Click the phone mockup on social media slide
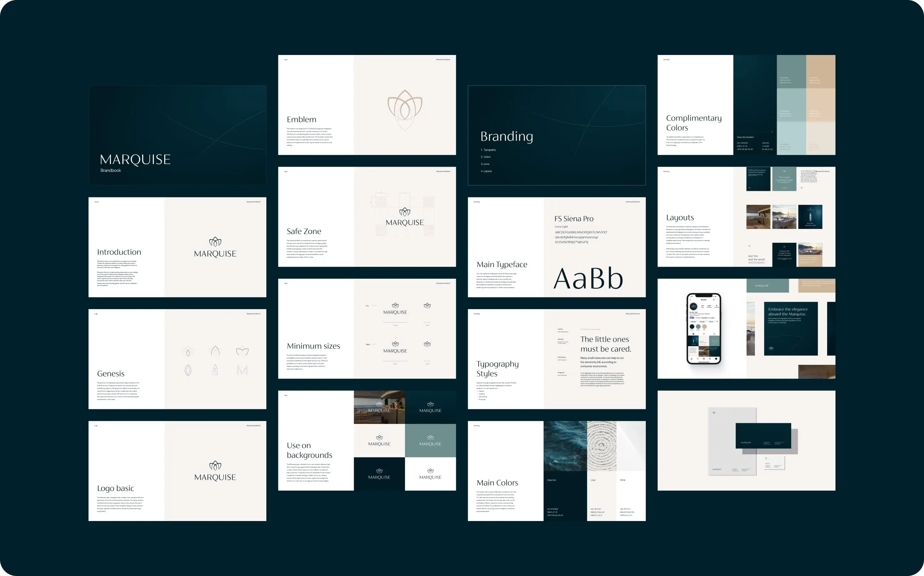Screen dimensions: 924x576 click(x=703, y=328)
